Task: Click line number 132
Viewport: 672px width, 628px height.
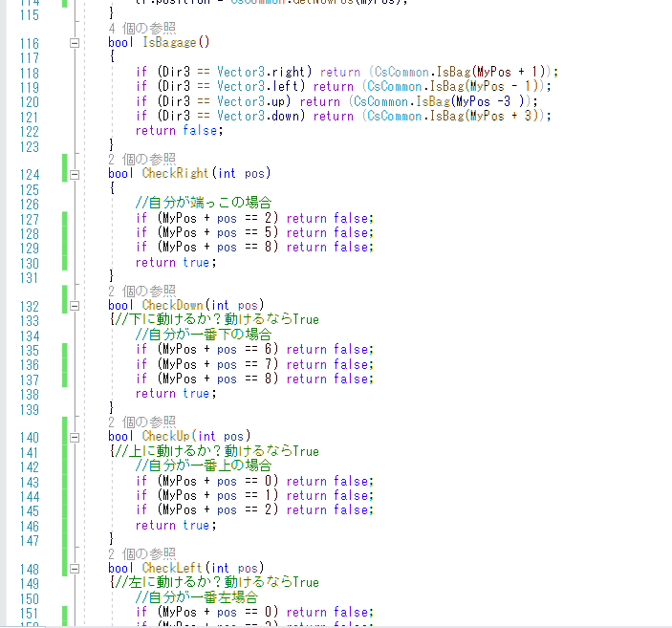Action: (x=30, y=307)
